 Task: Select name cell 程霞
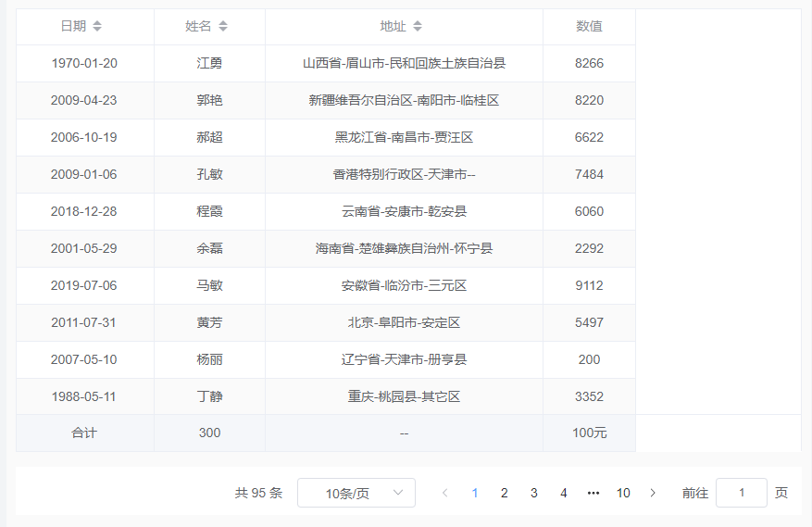210,211
